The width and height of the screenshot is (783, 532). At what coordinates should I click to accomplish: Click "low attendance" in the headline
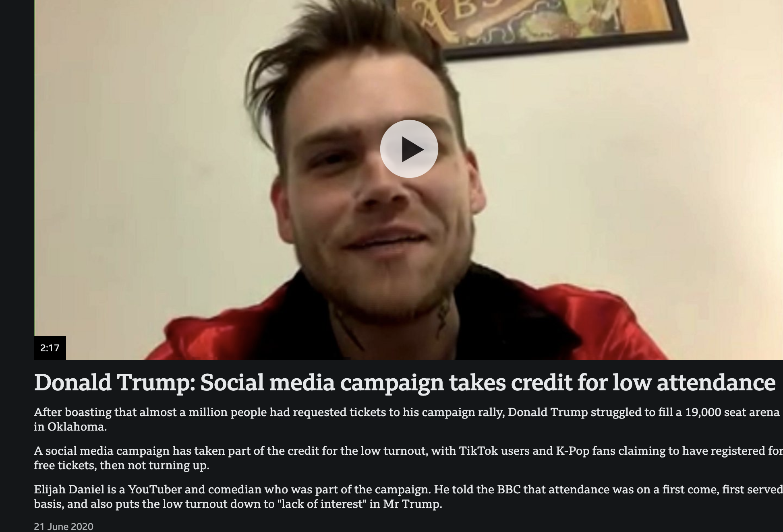tap(694, 382)
